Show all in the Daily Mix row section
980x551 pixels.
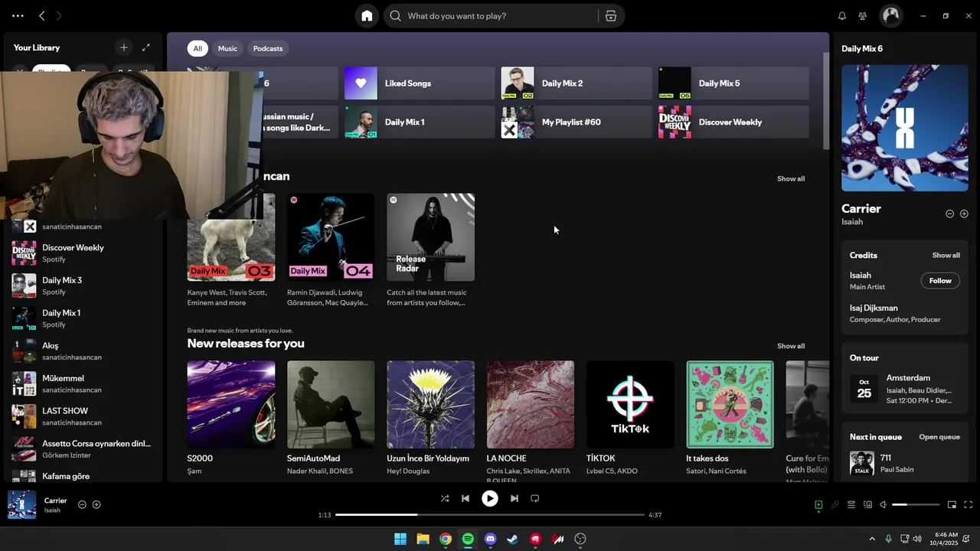(x=791, y=179)
